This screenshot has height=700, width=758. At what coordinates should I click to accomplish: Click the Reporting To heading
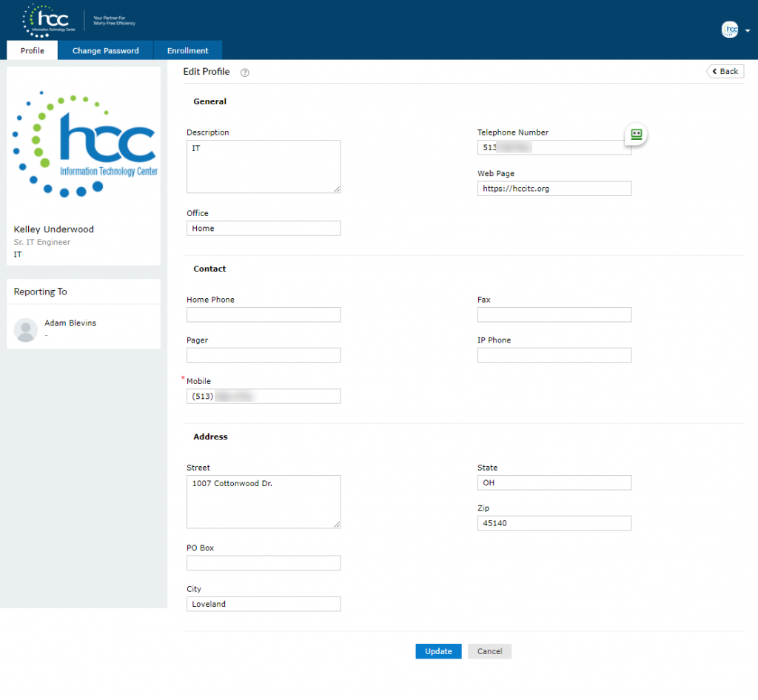[x=40, y=292]
